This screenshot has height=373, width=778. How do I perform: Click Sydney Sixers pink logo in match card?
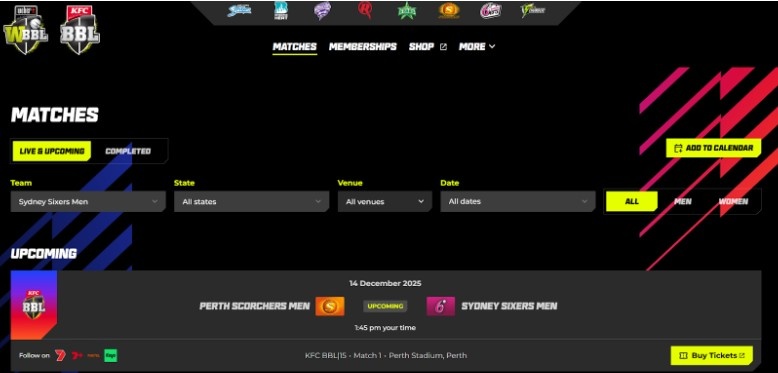pyautogui.click(x=441, y=306)
